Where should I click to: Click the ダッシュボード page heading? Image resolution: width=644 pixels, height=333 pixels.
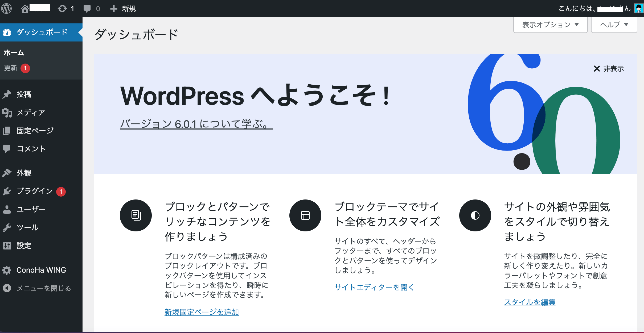click(136, 35)
